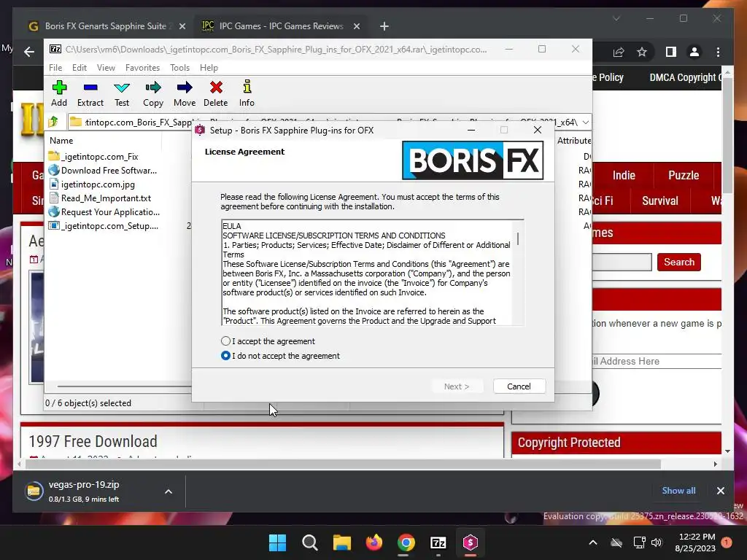Click the Chrome share page icon

pyautogui.click(x=619, y=52)
